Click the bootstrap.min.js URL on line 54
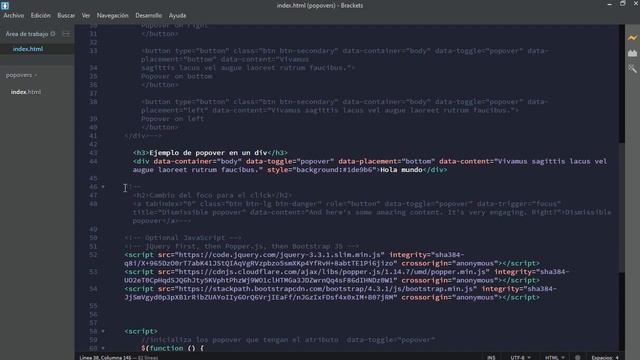 click(x=326, y=289)
